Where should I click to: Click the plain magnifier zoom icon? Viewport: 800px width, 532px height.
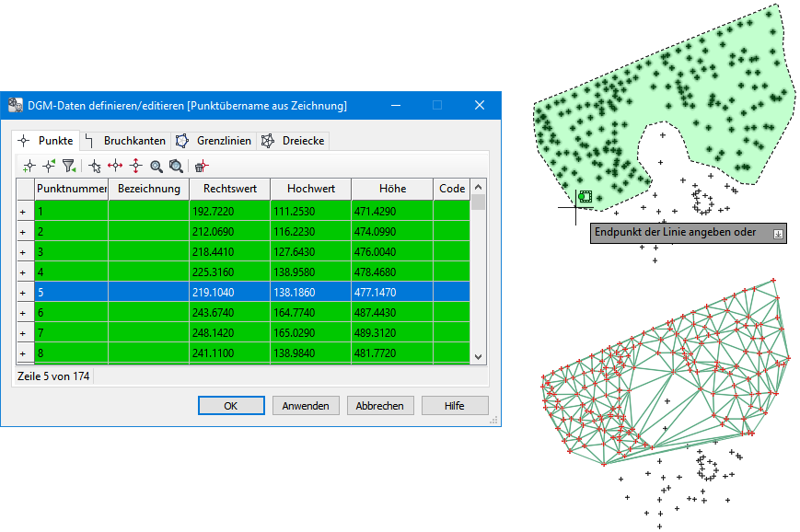click(x=157, y=166)
